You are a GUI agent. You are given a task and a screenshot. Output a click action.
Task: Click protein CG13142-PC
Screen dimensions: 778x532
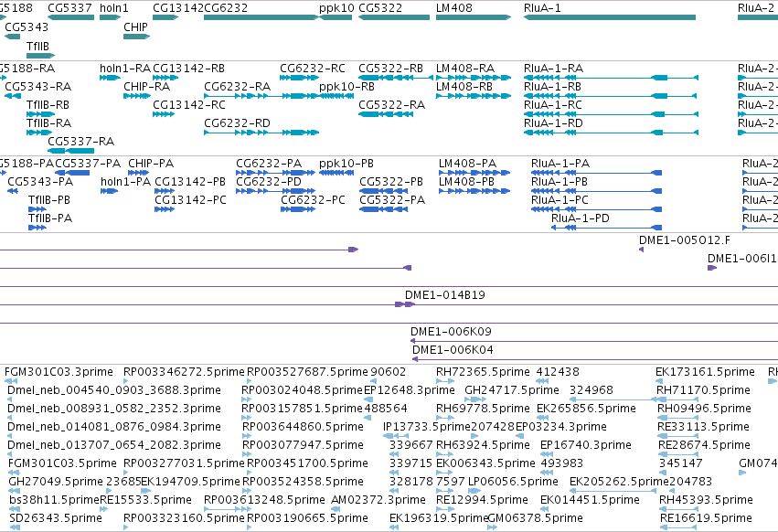(190, 200)
